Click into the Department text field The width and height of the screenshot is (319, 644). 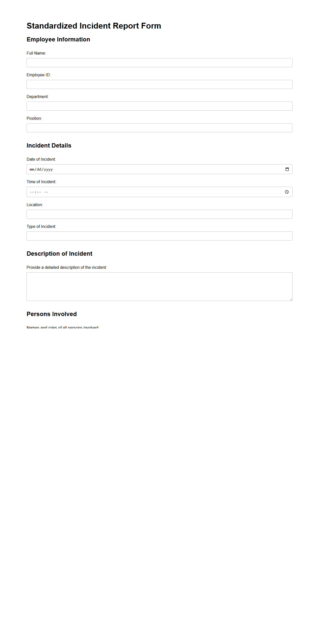click(x=159, y=106)
